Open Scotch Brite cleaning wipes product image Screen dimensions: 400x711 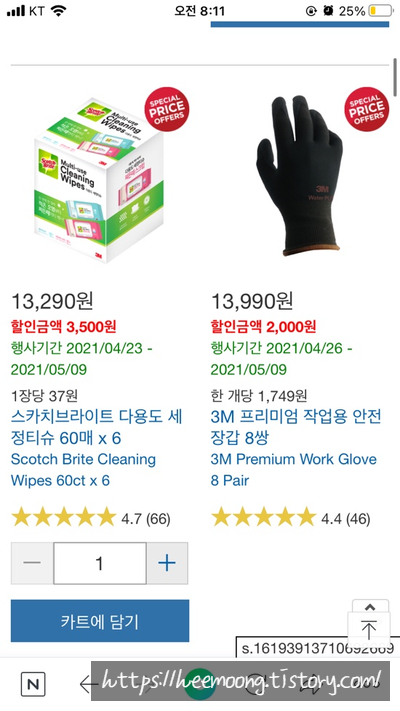[x=99, y=179]
